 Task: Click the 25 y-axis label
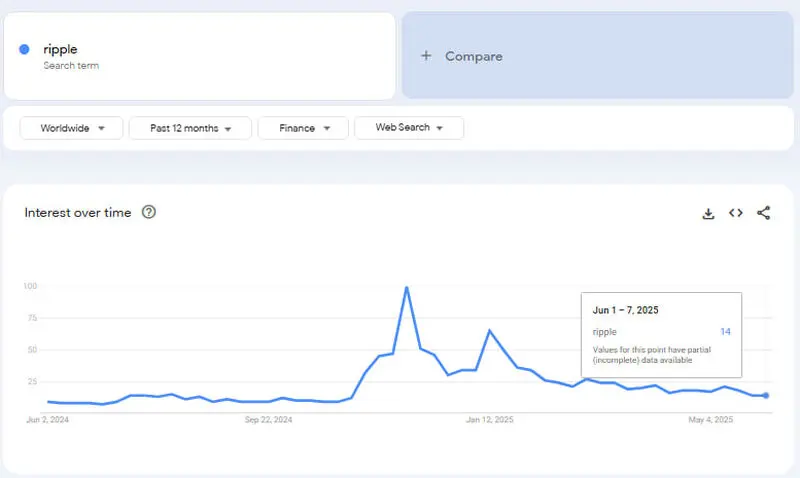32,381
